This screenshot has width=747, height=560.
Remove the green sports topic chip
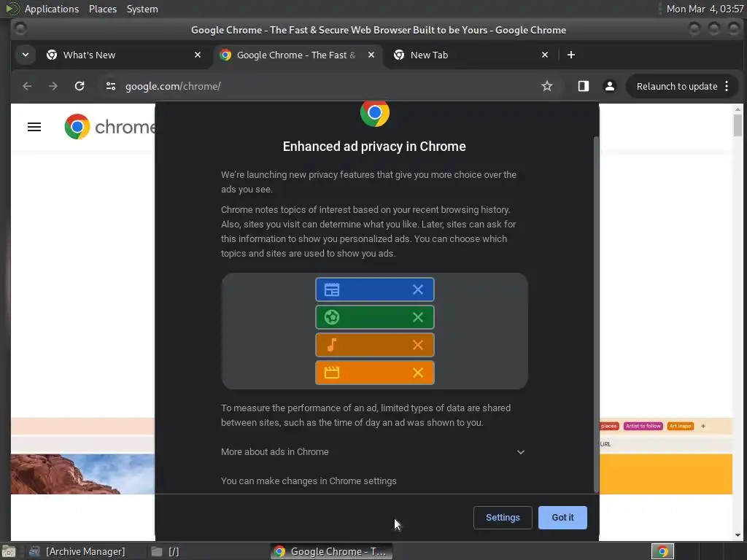[x=418, y=317]
